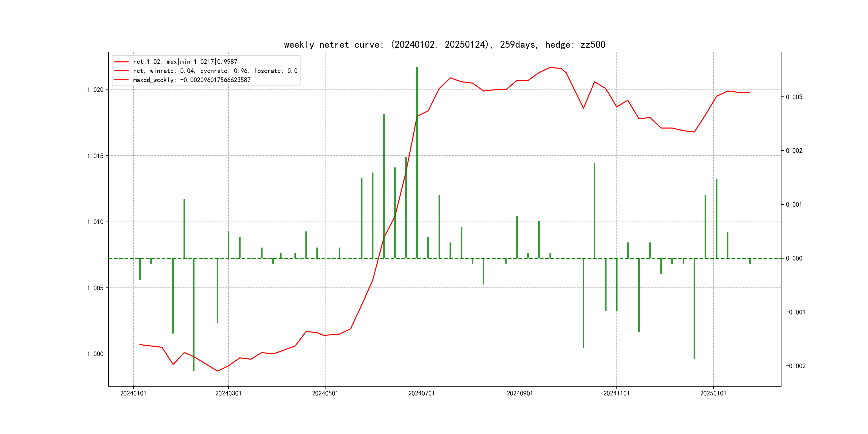Click the 1.010 left y-axis tick label
This screenshot has height=434, width=868.
95,222
